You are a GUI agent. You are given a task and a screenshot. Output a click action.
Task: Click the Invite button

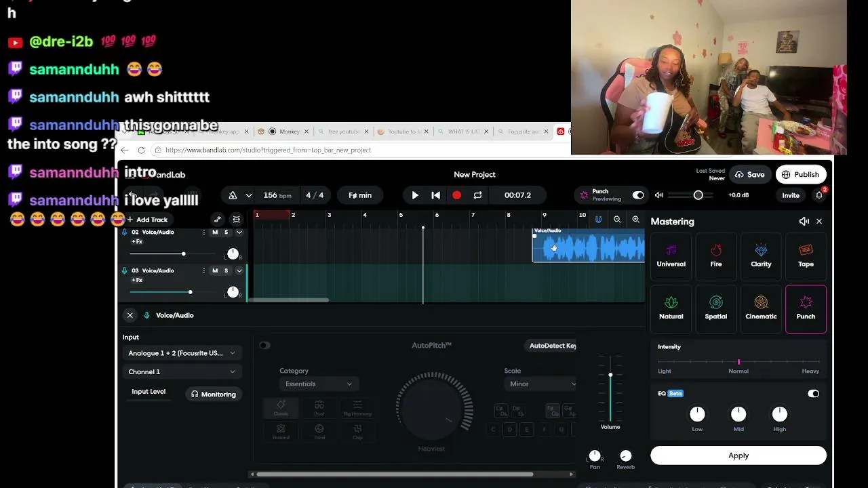(791, 195)
